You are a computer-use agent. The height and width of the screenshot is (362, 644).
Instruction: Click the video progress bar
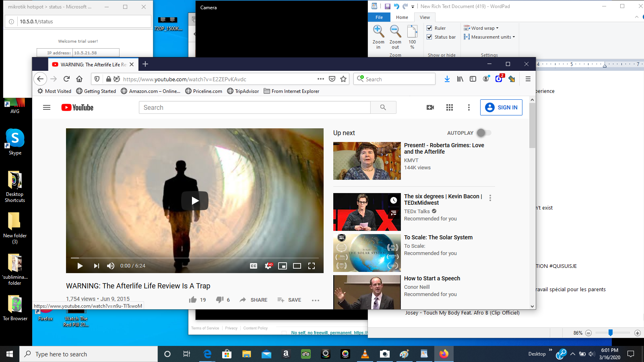[x=195, y=258]
